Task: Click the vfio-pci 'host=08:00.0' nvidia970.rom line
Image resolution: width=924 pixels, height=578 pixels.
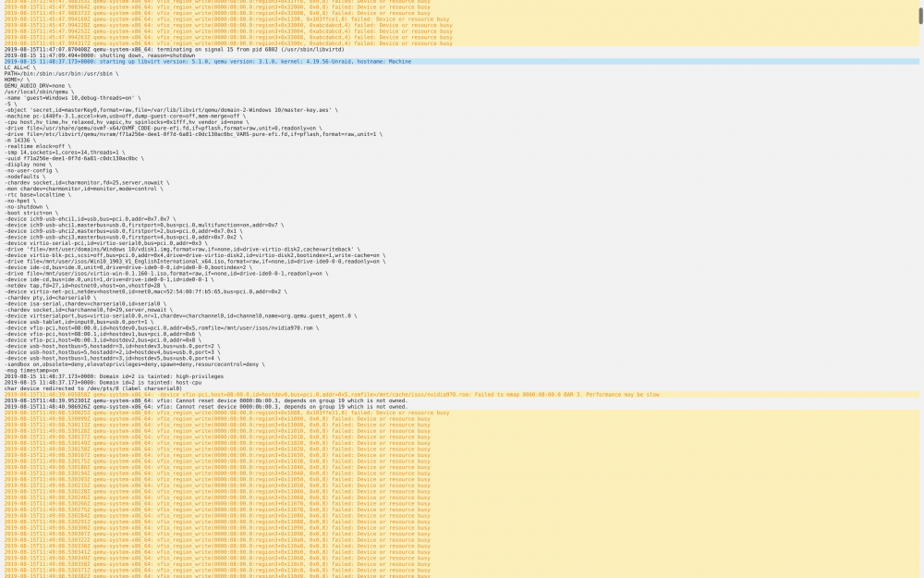Action: click(162, 328)
